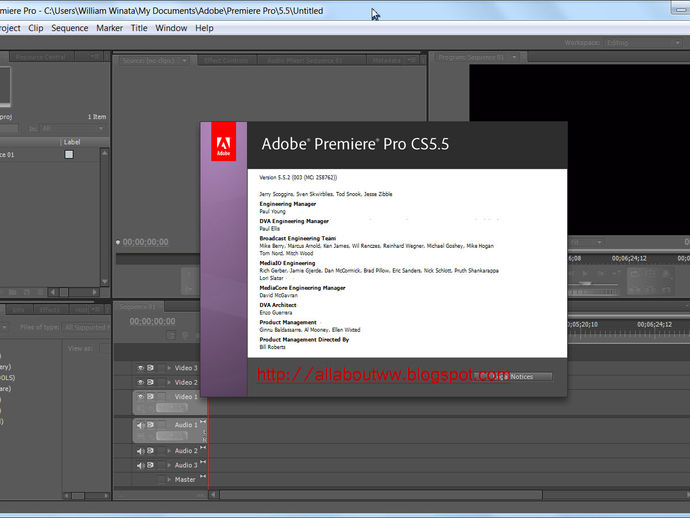This screenshot has width=690, height=518.
Task: Mute Audio 2 track speaker toggle
Action: pos(140,451)
